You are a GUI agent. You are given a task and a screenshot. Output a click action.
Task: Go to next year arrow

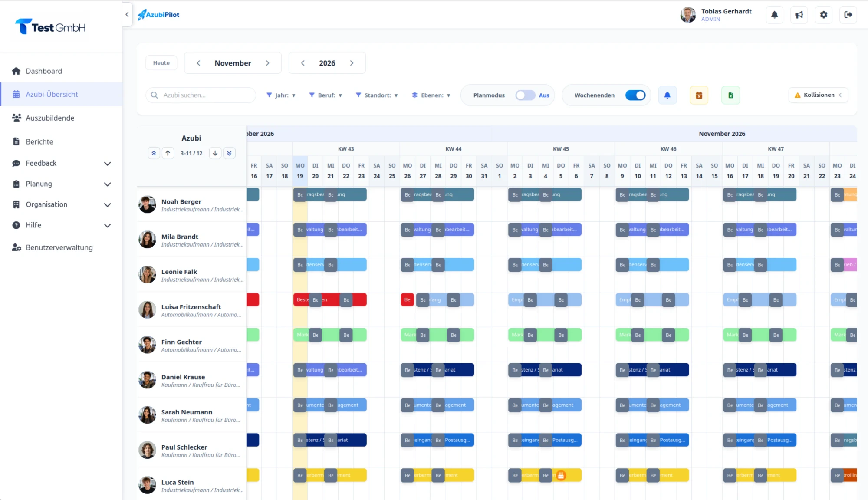(x=352, y=63)
